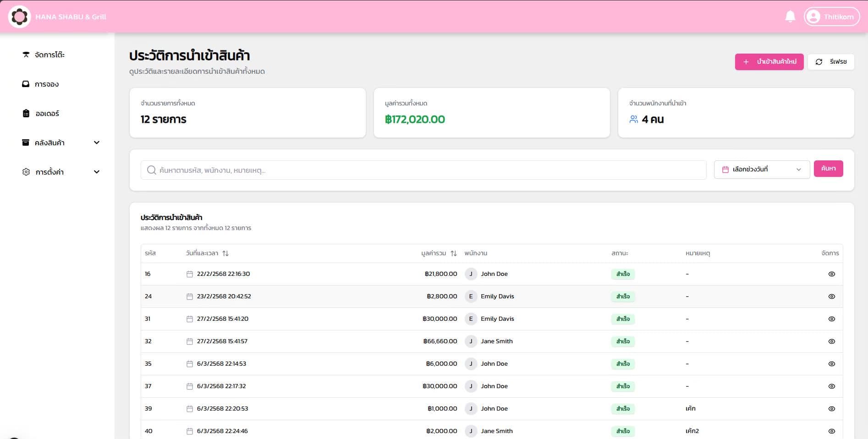Viewport: 868px width, 439px height.
Task: Open the Thitikorn user profile menu
Action: pyautogui.click(x=831, y=17)
